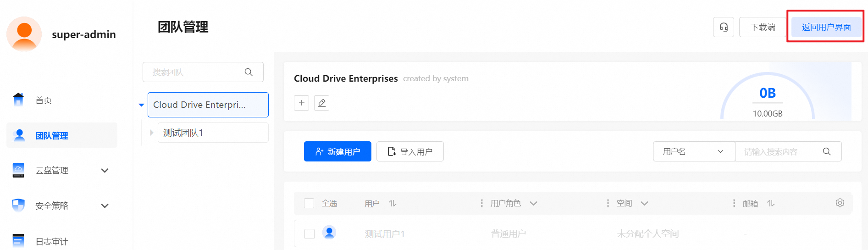Click the 测试用户1 user name

(x=385, y=234)
